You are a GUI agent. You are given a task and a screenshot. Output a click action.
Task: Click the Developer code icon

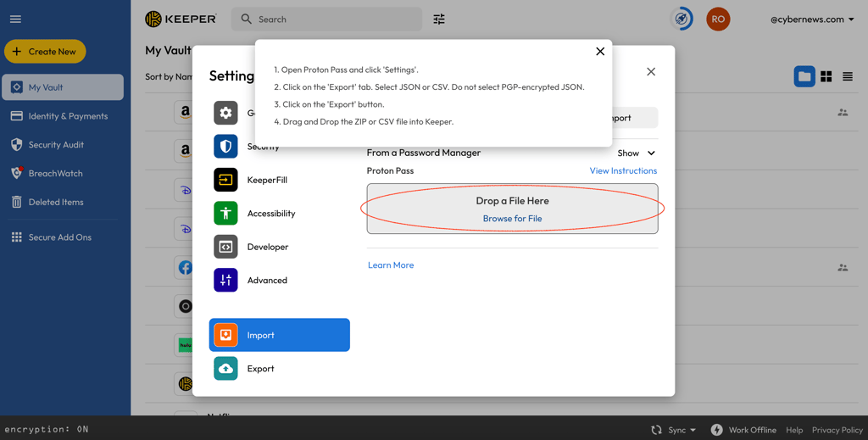click(x=225, y=247)
